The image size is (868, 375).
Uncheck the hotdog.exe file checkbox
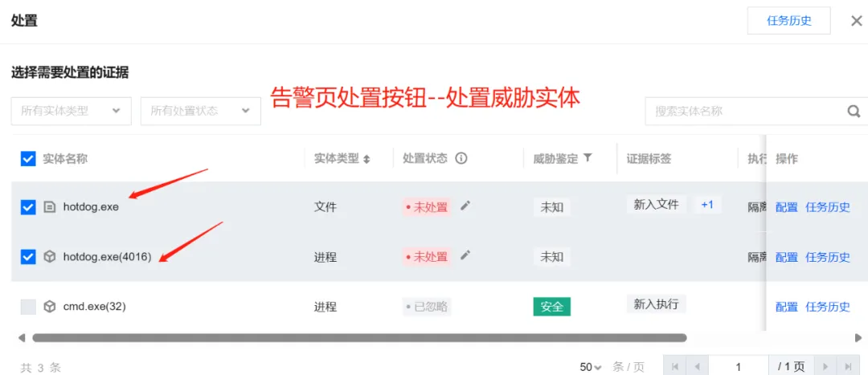[x=28, y=206]
